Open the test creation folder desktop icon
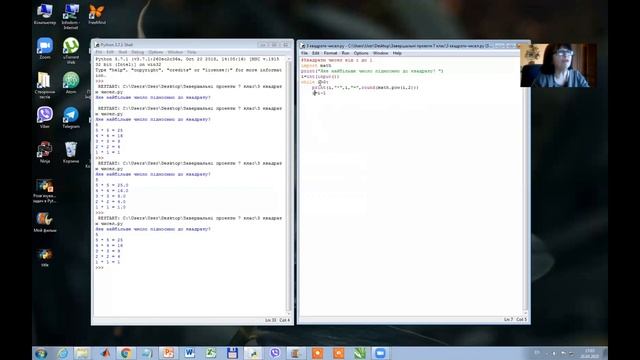This screenshot has width=640, height=360. 45,85
